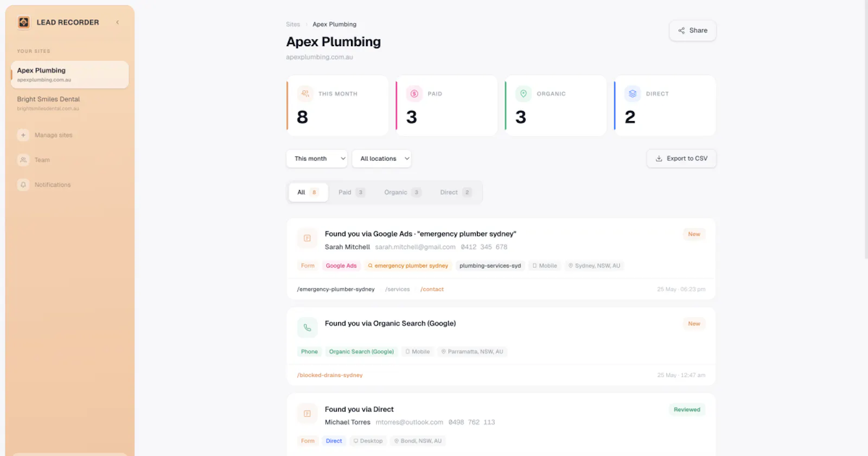The image size is (868, 456).
Task: Open Notifications bell icon
Action: 23,185
